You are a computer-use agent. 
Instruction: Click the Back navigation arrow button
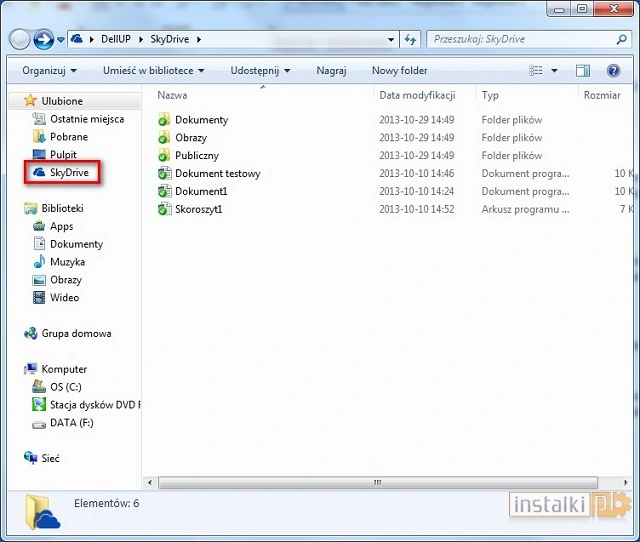(x=20, y=40)
